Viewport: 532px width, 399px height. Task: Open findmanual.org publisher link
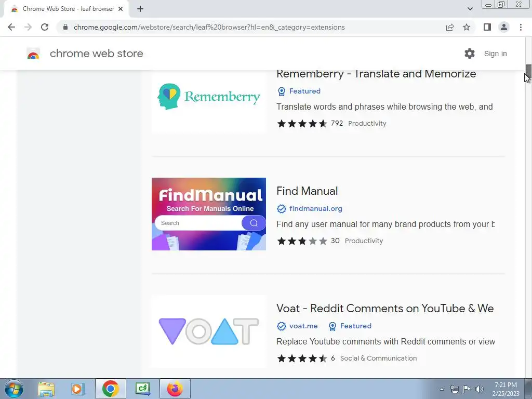tap(315, 209)
